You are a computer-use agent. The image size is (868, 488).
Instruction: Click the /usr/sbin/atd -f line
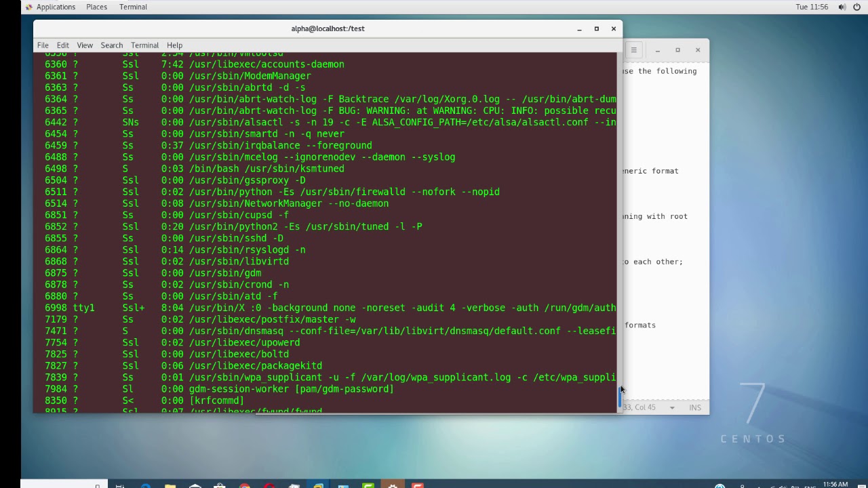pyautogui.click(x=161, y=296)
